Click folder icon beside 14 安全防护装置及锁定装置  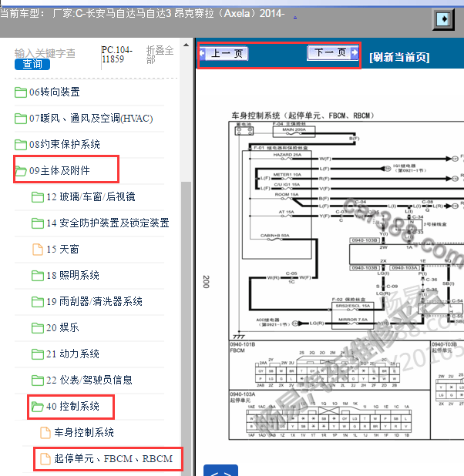38,223
